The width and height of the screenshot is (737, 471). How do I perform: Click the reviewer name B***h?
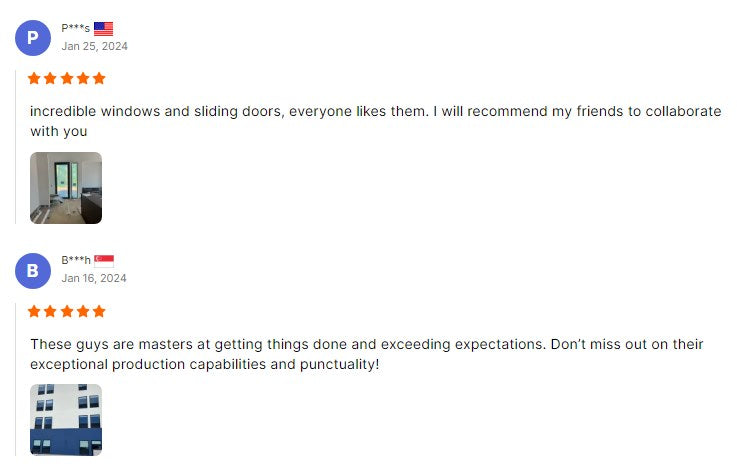tap(75, 261)
